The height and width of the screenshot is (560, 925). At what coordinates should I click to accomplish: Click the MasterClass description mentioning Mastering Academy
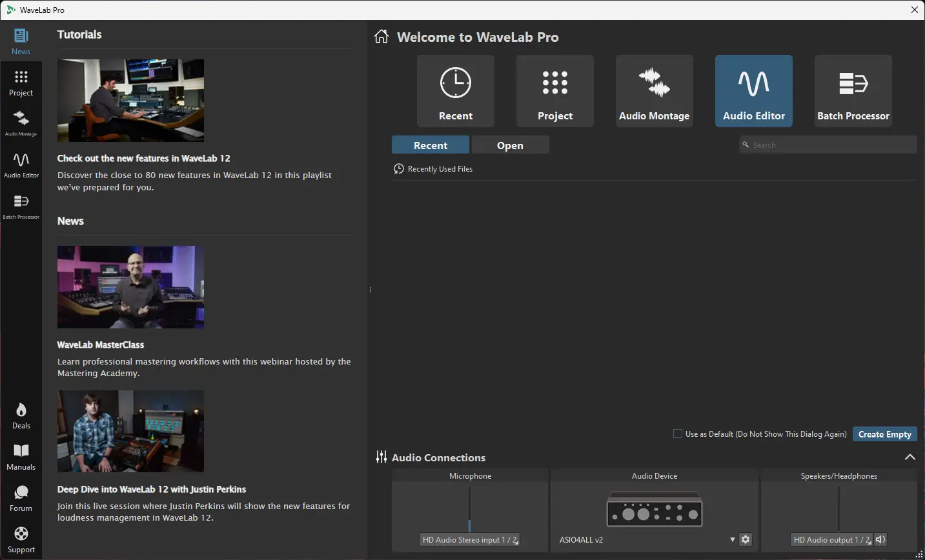coord(204,367)
